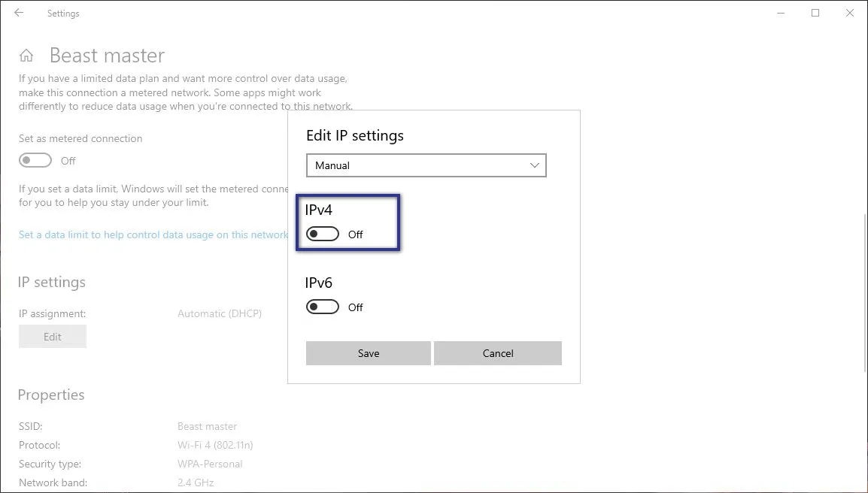Cancel the Edit IP settings dialog
Screen dimensions: 868x493
(497, 353)
